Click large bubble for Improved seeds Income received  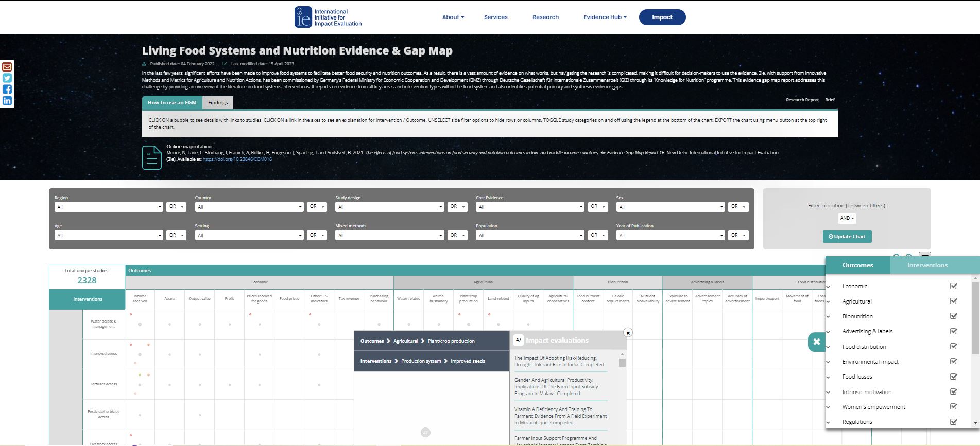point(140,354)
